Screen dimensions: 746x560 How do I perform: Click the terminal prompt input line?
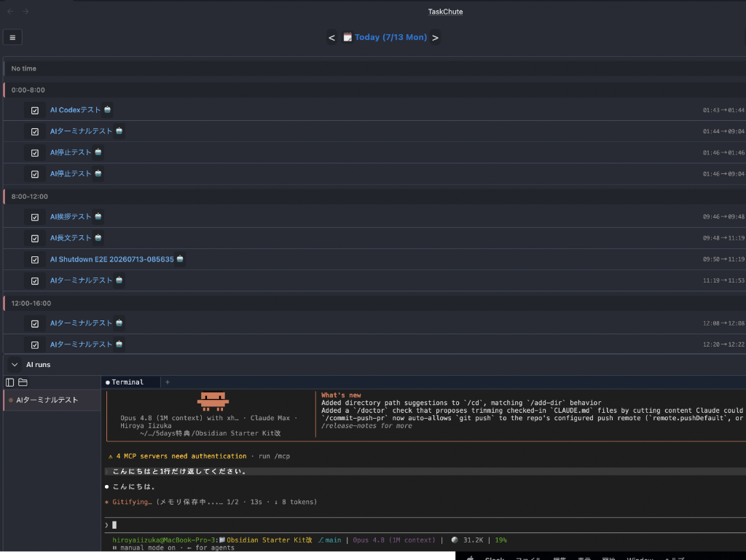[x=423, y=525]
